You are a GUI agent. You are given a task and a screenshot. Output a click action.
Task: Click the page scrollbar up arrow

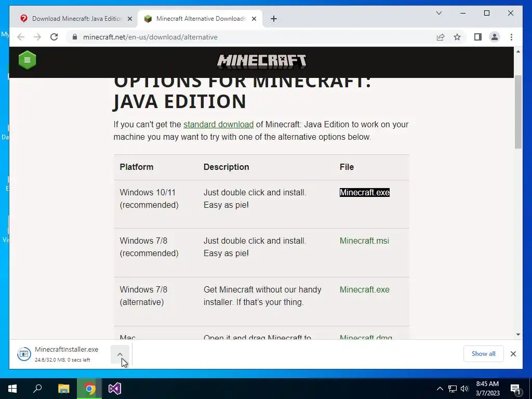[x=518, y=51]
